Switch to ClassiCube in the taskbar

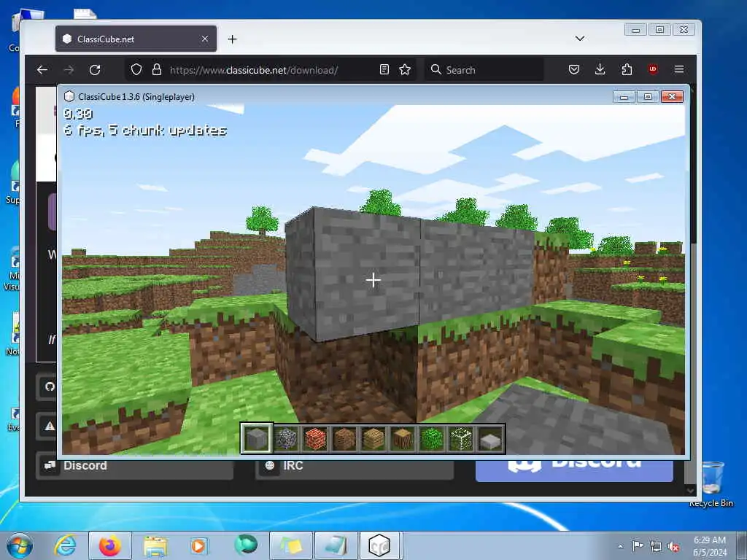[x=380, y=545]
